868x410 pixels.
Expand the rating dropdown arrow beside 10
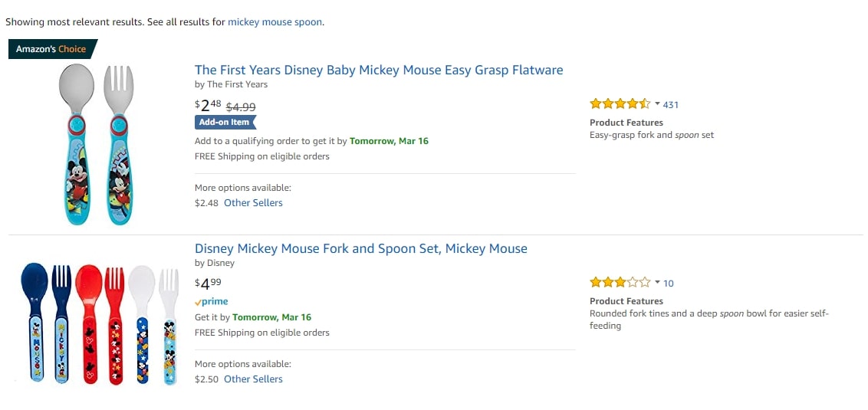tap(657, 283)
